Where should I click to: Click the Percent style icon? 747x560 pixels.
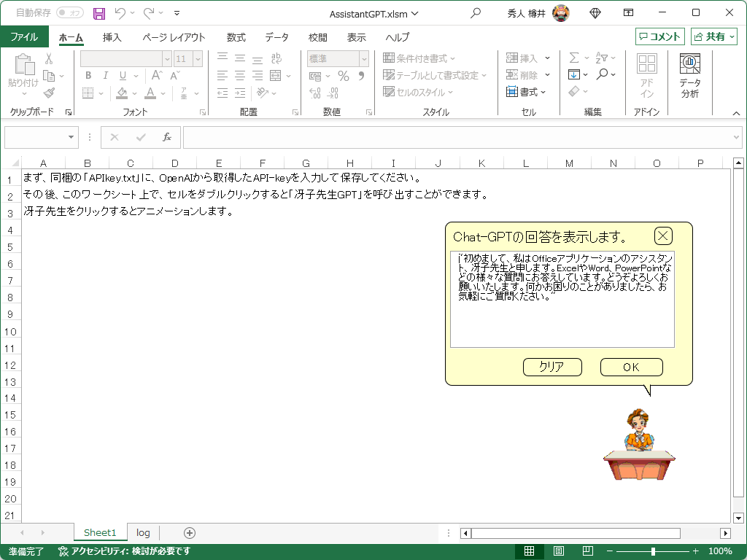tap(344, 76)
